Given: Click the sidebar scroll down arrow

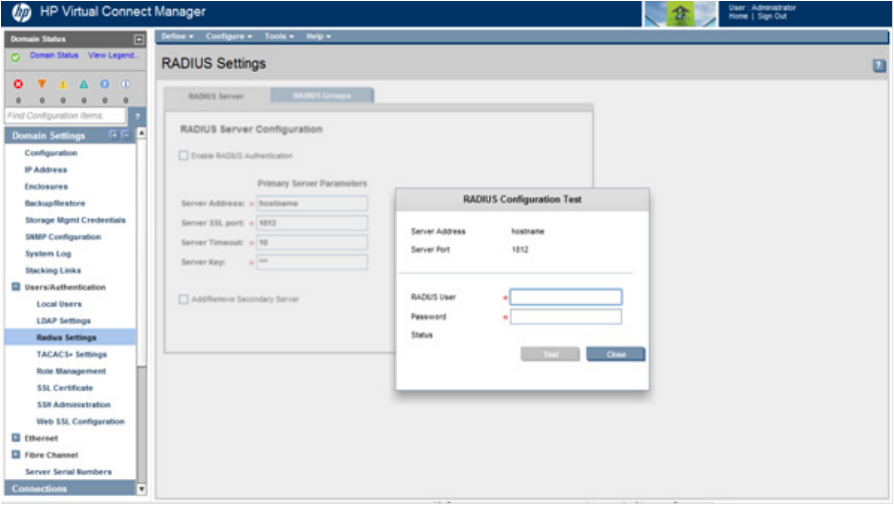Looking at the screenshot, I should point(141,489).
